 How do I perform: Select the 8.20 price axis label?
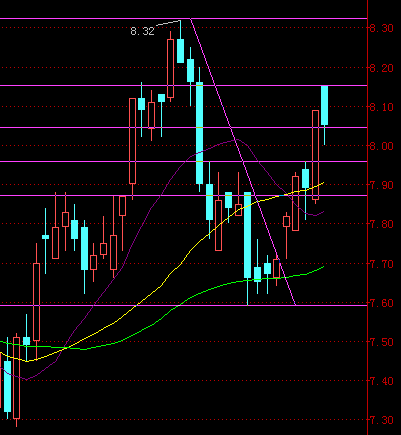381,68
